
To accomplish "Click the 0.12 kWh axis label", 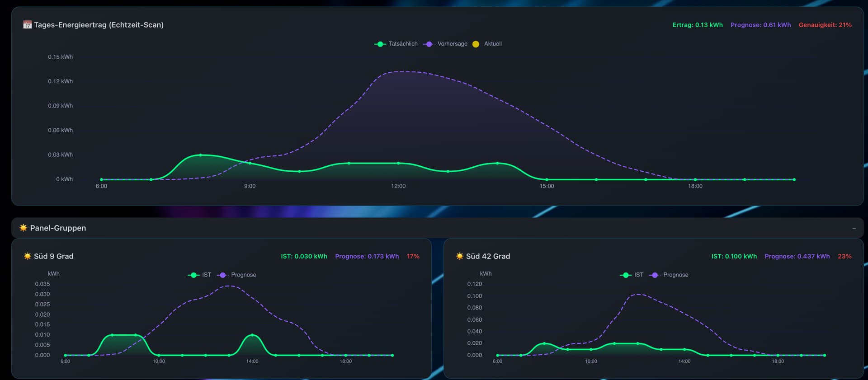I will [60, 81].
